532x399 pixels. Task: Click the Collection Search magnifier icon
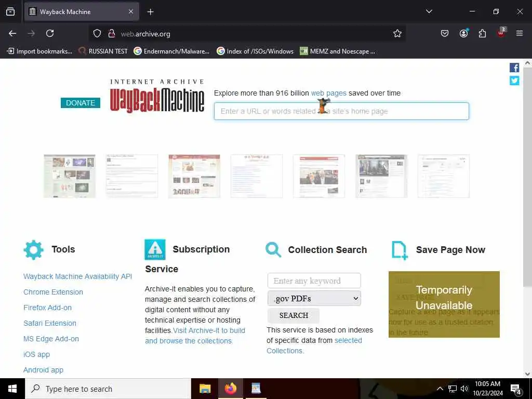point(273,250)
